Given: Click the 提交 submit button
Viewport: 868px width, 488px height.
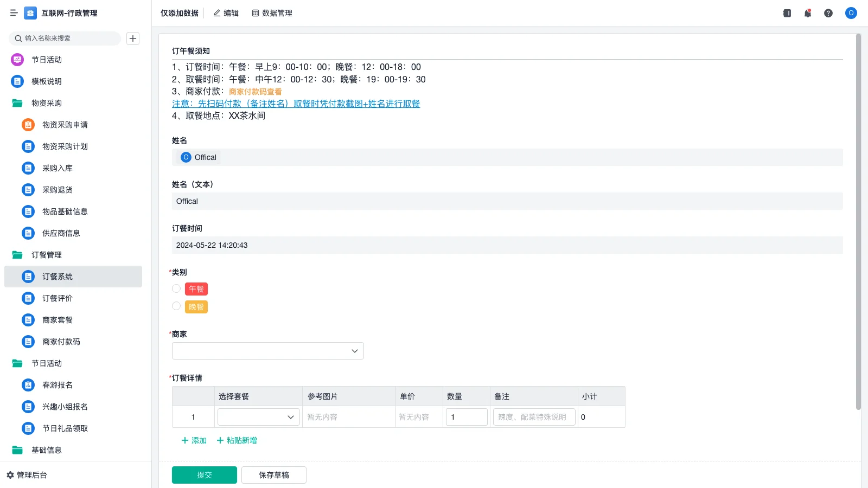Looking at the screenshot, I should click(205, 474).
